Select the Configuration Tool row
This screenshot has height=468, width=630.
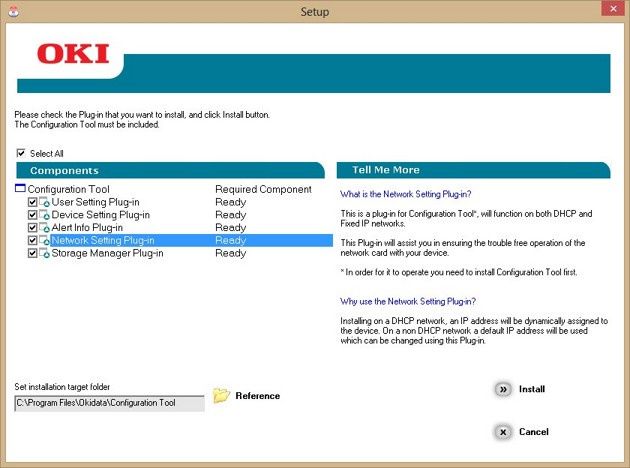point(174,189)
